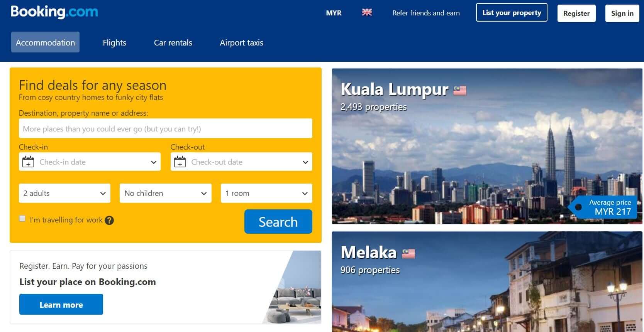Image resolution: width=644 pixels, height=332 pixels.
Task: Switch to the Flights tab
Action: pos(114,42)
